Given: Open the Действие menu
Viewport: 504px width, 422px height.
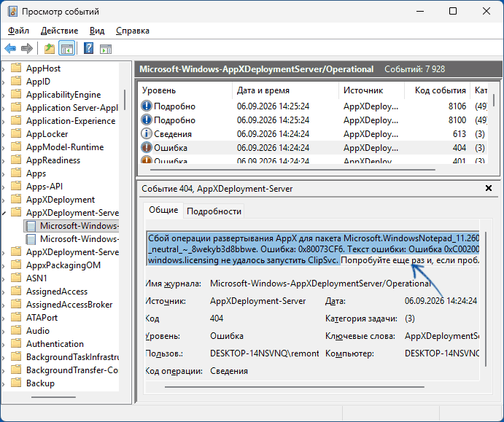Looking at the screenshot, I should (x=60, y=31).
